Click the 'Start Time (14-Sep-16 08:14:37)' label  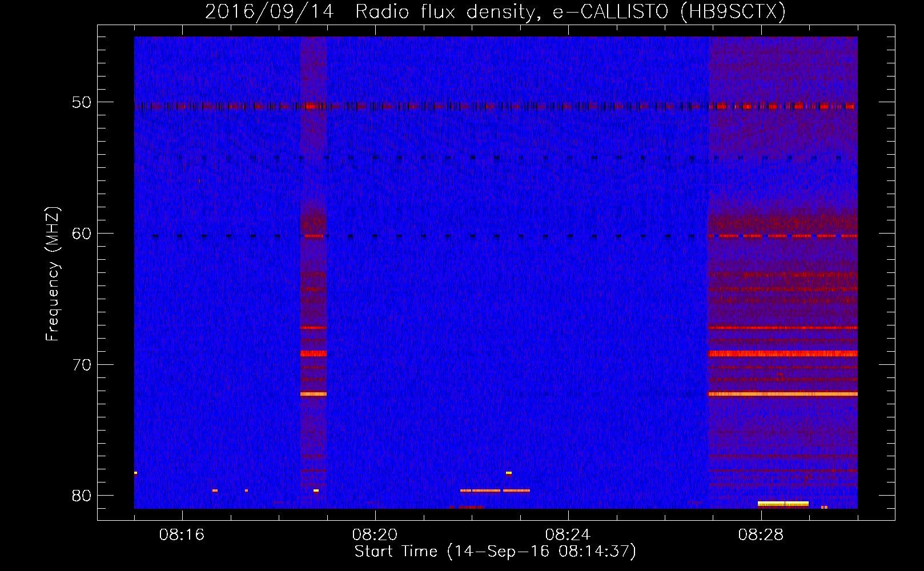coord(495,552)
